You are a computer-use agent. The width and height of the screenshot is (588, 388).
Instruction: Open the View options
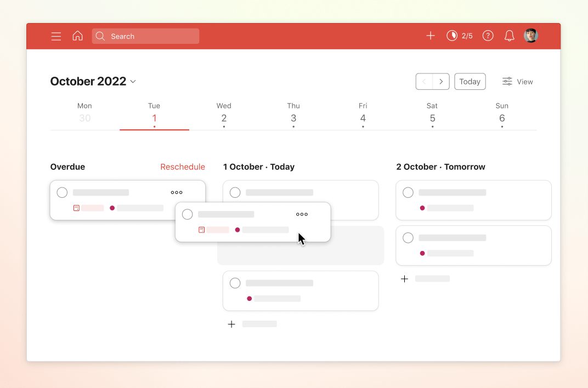tap(517, 82)
